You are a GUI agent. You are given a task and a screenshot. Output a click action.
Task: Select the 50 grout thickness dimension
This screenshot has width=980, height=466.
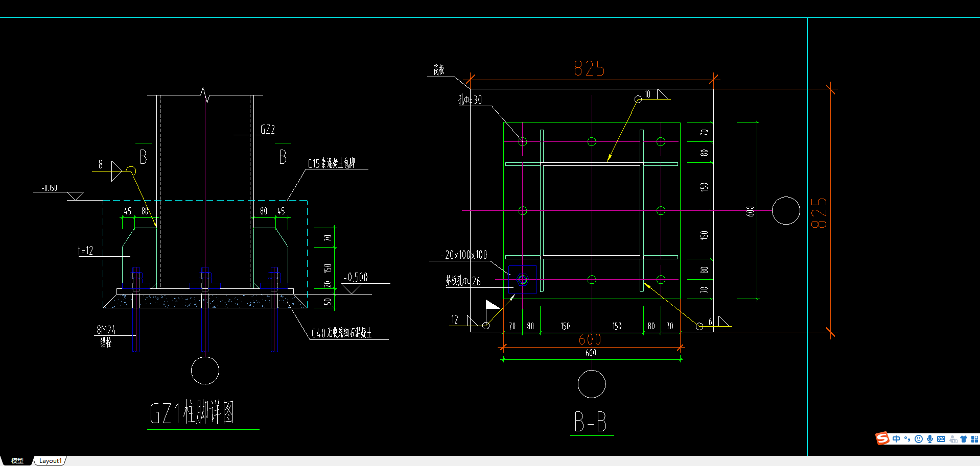click(x=328, y=302)
